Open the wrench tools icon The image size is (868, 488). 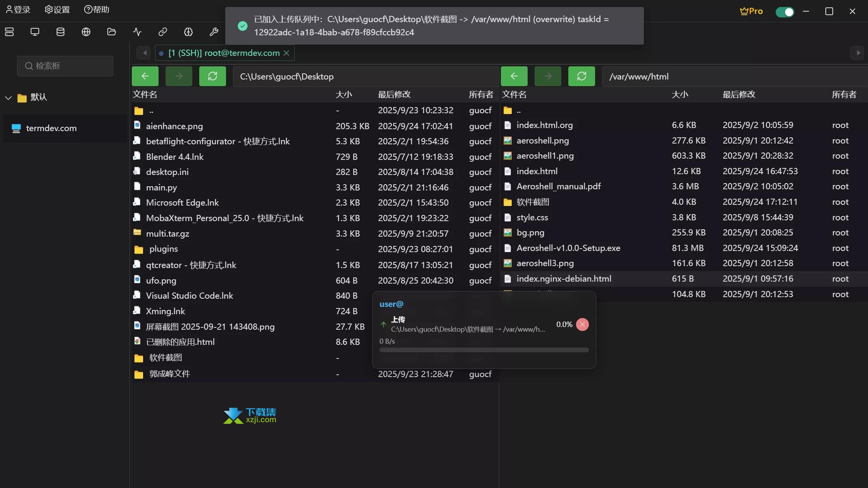pyautogui.click(x=214, y=32)
